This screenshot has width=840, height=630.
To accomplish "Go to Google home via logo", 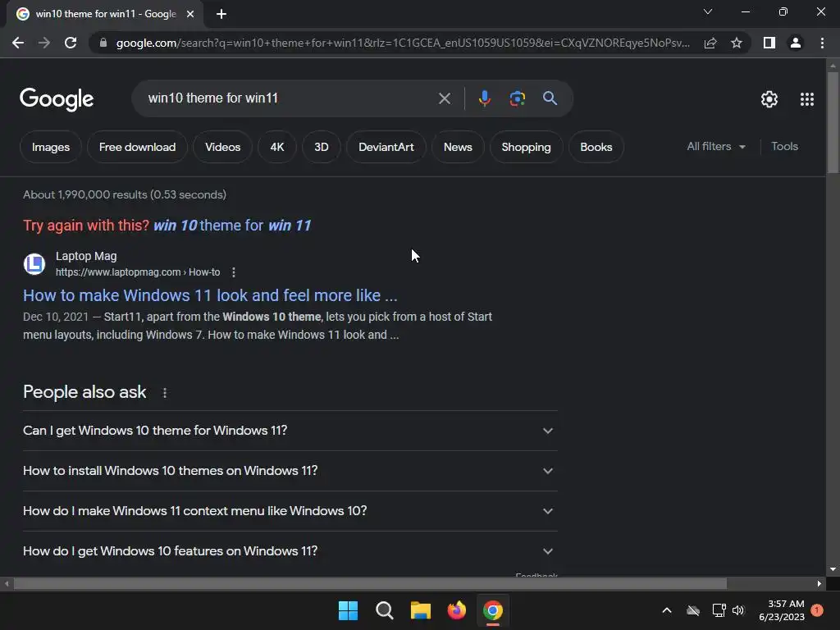I will point(57,99).
